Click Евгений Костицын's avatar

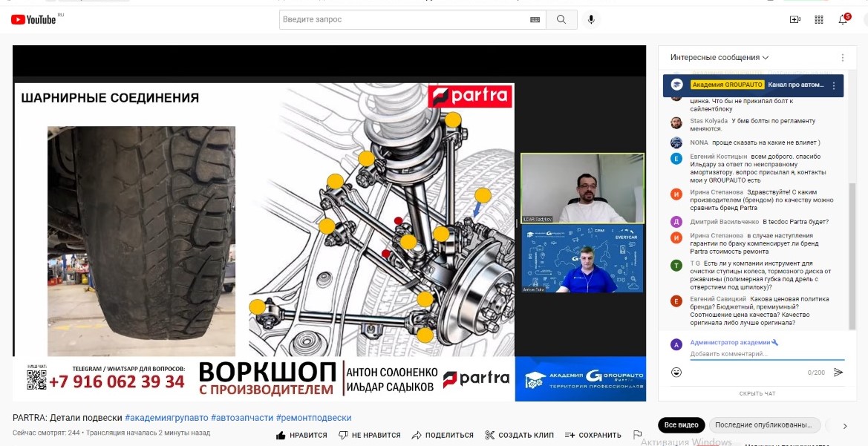pyautogui.click(x=676, y=158)
